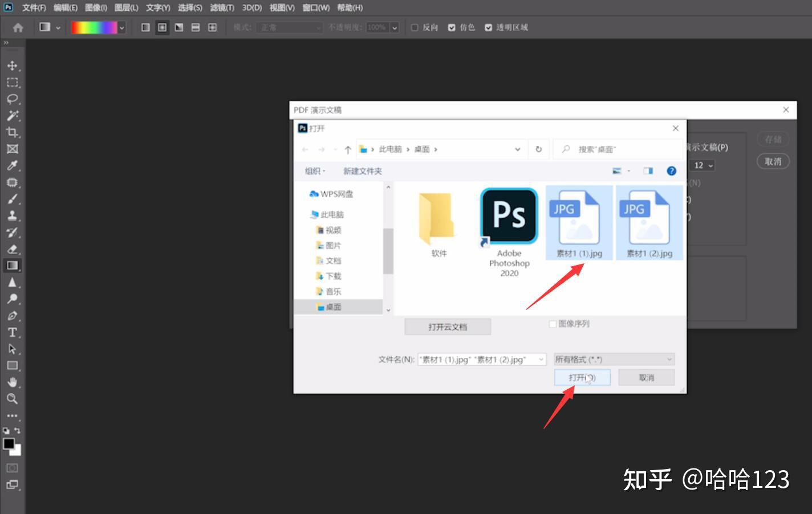Image resolution: width=812 pixels, height=514 pixels.
Task: Select the Pen tool
Action: (x=12, y=316)
